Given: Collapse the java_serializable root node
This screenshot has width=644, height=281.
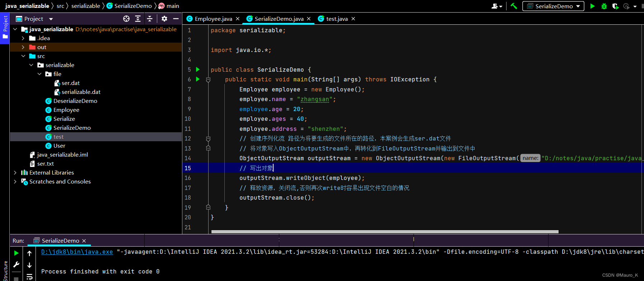Looking at the screenshot, I should click(x=15, y=29).
